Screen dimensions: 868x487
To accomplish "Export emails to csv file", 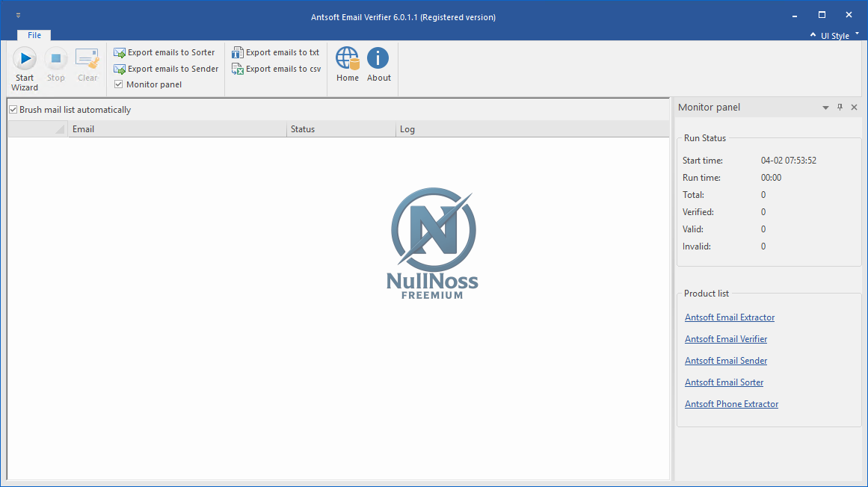I will [x=277, y=69].
